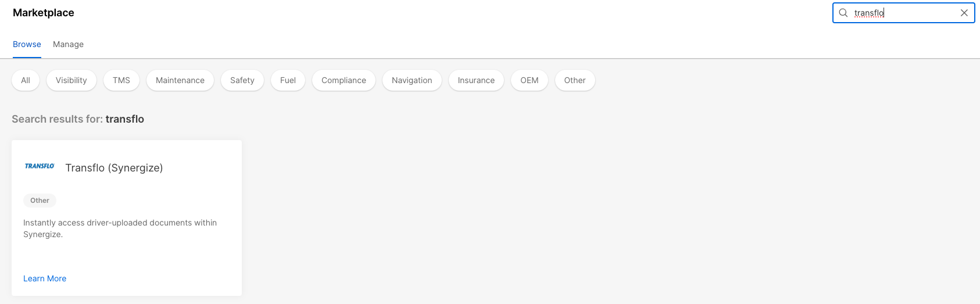Click the Other tag on Transflo card

[x=40, y=201]
